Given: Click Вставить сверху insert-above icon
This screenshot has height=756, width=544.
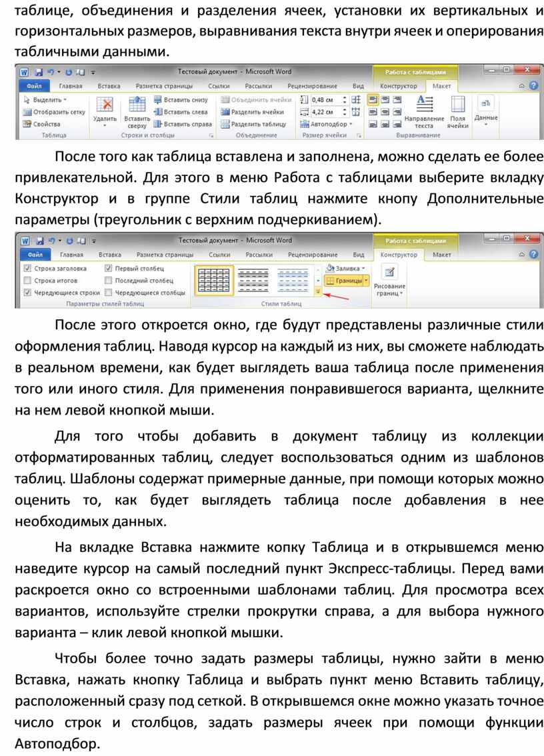Looking at the screenshot, I should pyautogui.click(x=137, y=103).
